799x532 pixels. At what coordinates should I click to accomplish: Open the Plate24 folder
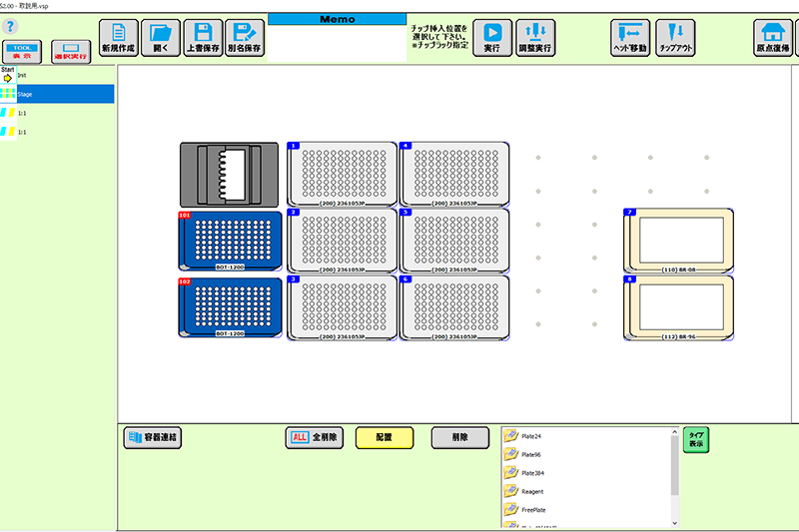coord(522,436)
